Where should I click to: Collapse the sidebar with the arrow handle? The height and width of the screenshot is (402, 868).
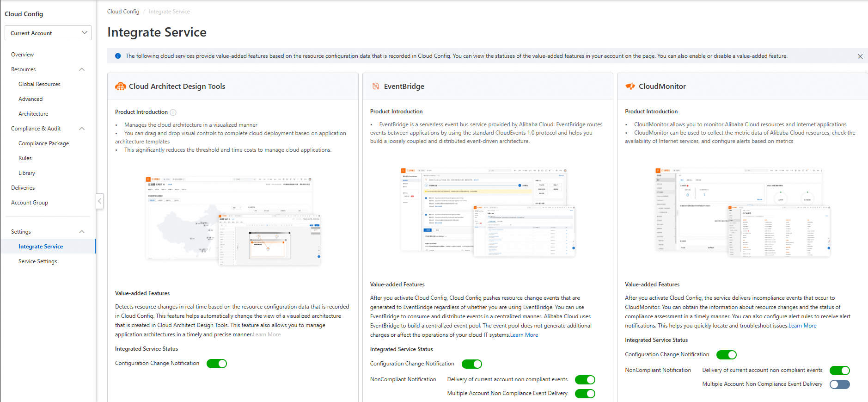click(100, 201)
